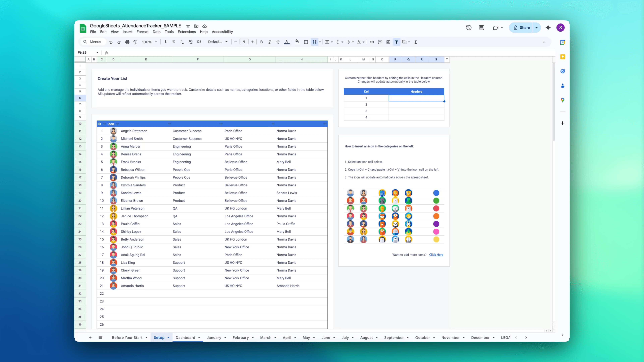The height and width of the screenshot is (362, 644).
Task: Open the functions (sigma) menu
Action: (416, 42)
